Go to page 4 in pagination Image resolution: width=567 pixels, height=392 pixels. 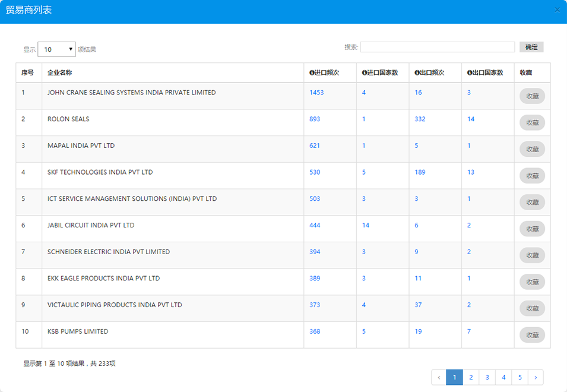click(503, 377)
